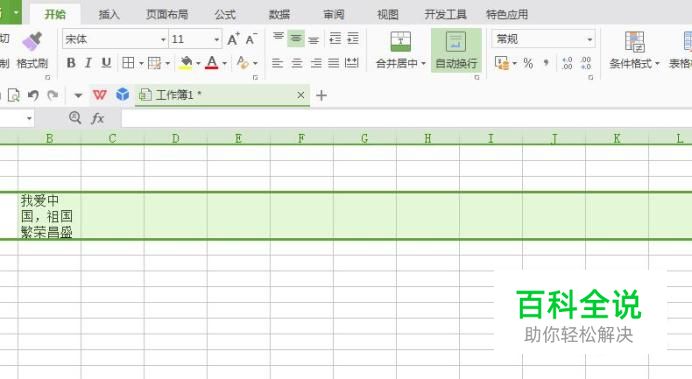The height and width of the screenshot is (379, 692).
Task: Click the red WPS W icon
Action: pos(100,95)
